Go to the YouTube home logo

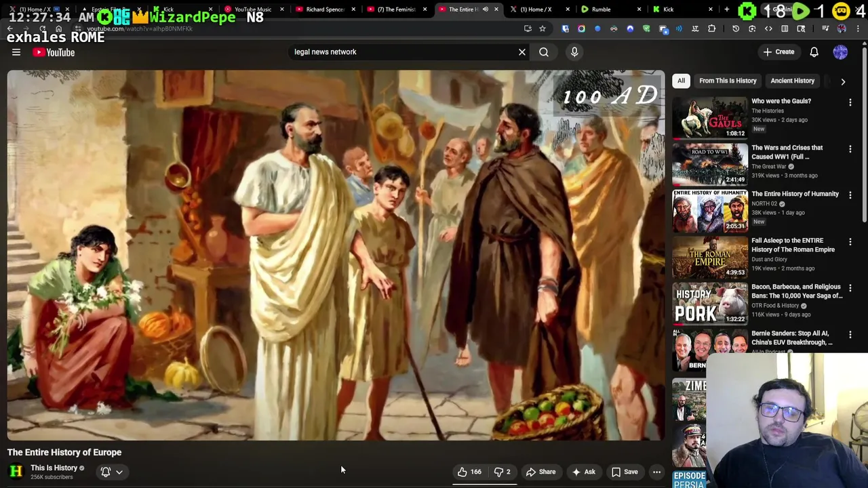tap(54, 52)
